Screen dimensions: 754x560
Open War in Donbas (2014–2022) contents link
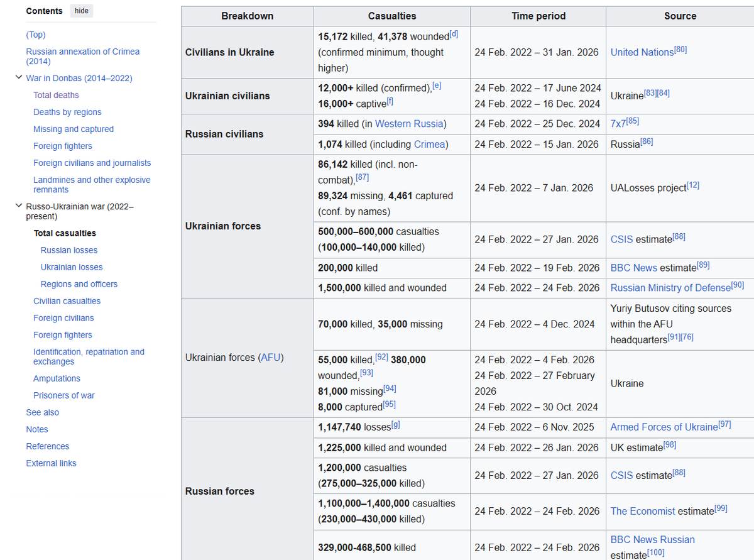tap(79, 78)
